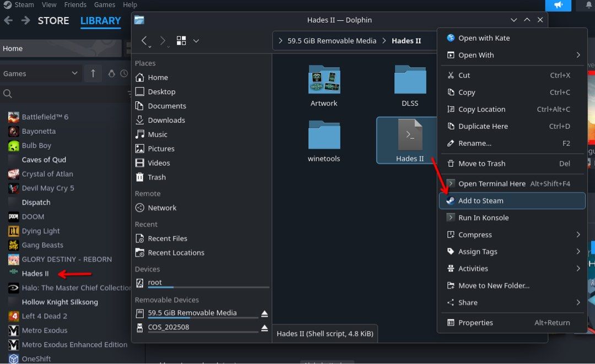The height and width of the screenshot is (364, 595).
Task: Expand the Compress submenu
Action: tap(512, 235)
